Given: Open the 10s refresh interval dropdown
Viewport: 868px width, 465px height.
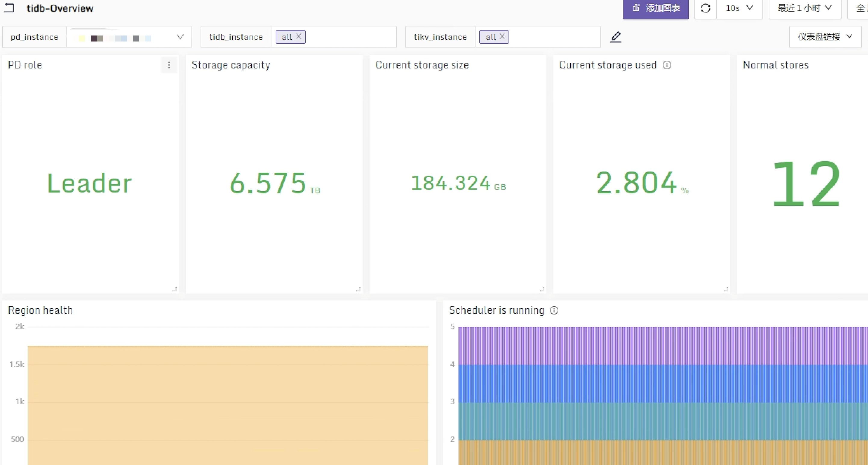Looking at the screenshot, I should (739, 8).
